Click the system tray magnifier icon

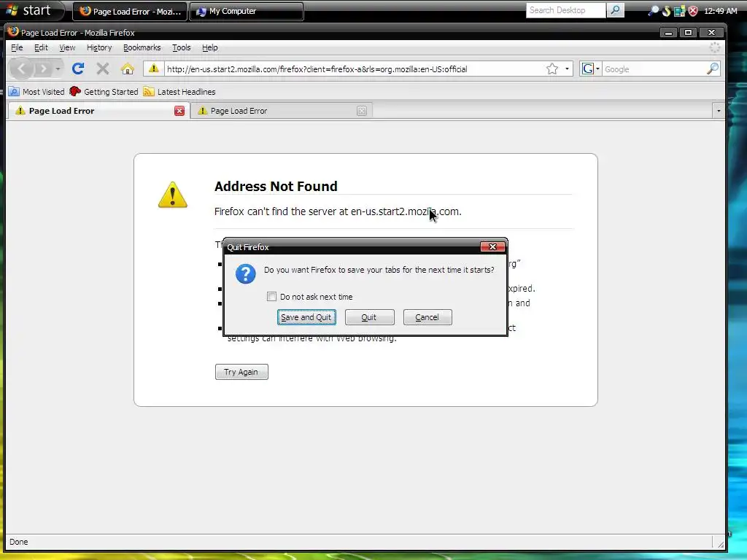pyautogui.click(x=654, y=10)
